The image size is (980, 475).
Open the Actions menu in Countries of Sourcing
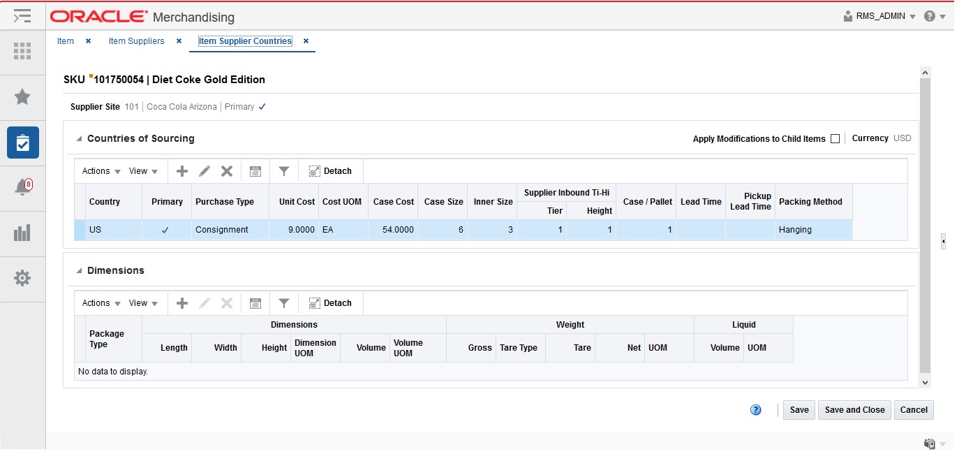tap(99, 170)
